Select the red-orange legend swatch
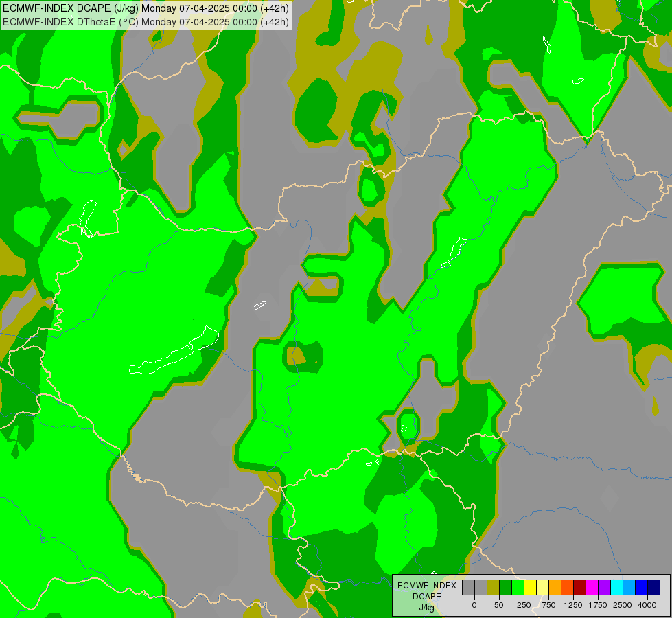Image resolution: width=672 pixels, height=618 pixels. (568, 588)
